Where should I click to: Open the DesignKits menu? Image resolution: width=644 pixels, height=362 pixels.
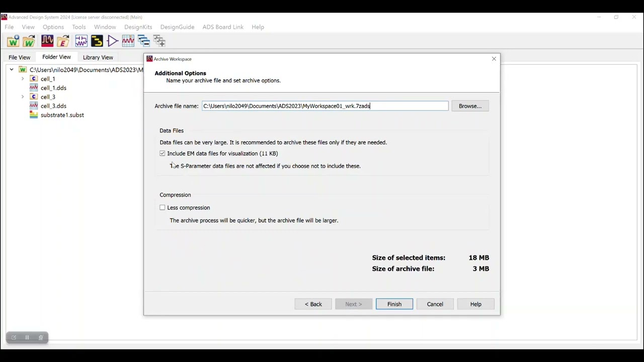point(138,27)
